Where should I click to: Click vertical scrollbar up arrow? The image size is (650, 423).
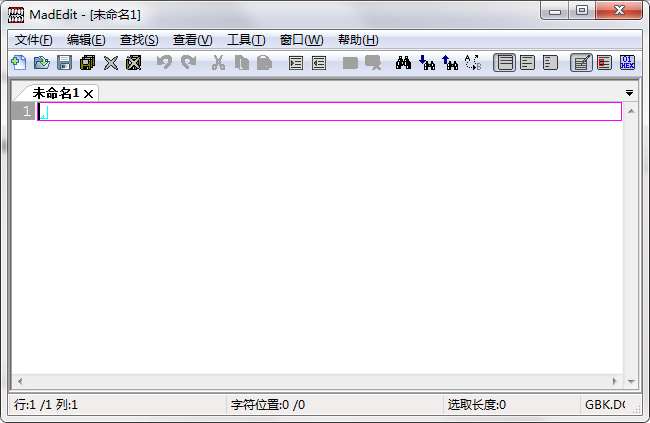point(631,111)
